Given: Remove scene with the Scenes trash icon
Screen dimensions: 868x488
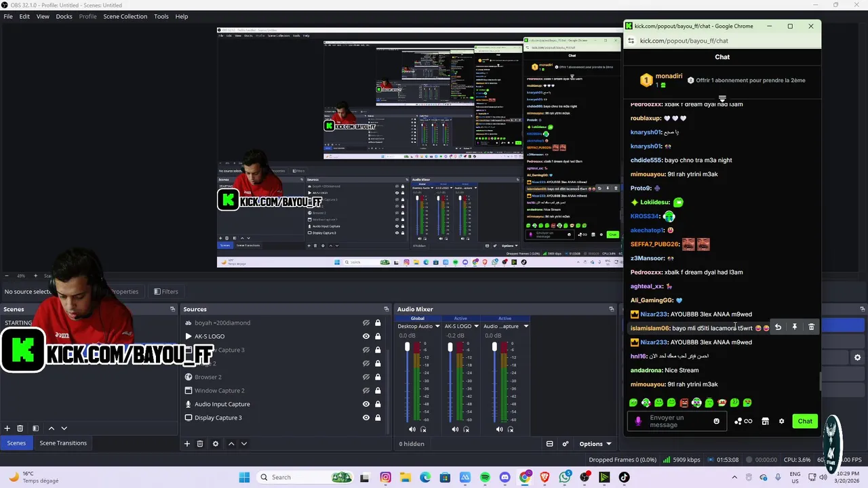Looking at the screenshot, I should [20, 428].
